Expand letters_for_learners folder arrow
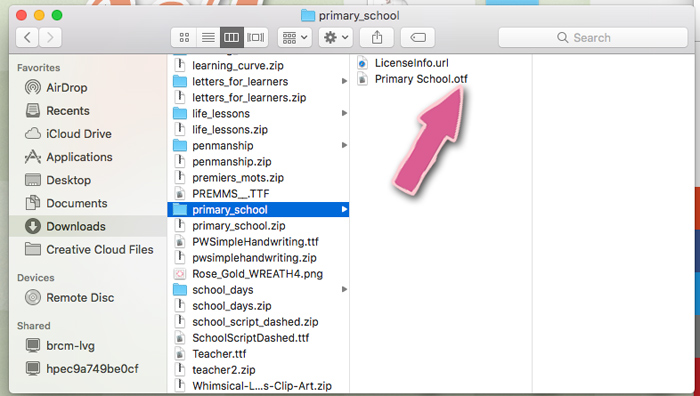Image resolution: width=700 pixels, height=396 pixels. pos(344,81)
